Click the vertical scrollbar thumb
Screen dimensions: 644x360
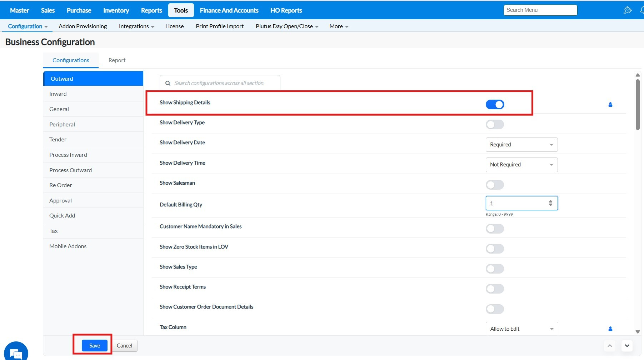pyautogui.click(x=638, y=104)
